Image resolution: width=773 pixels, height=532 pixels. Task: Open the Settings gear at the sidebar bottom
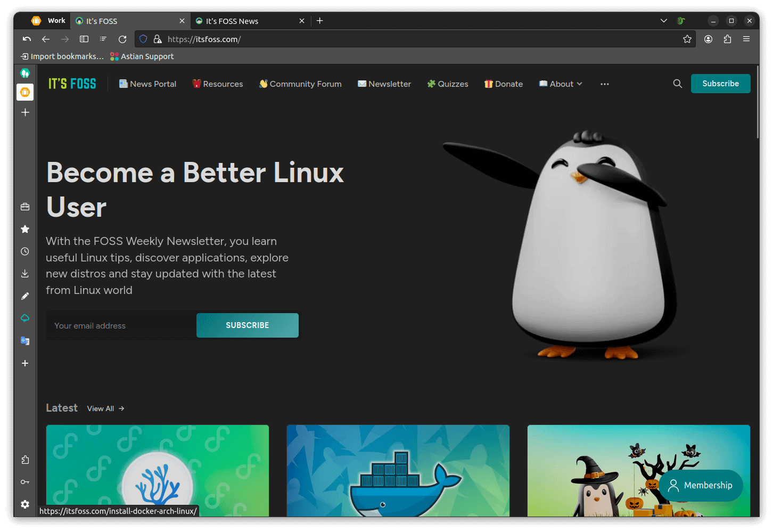click(x=25, y=504)
